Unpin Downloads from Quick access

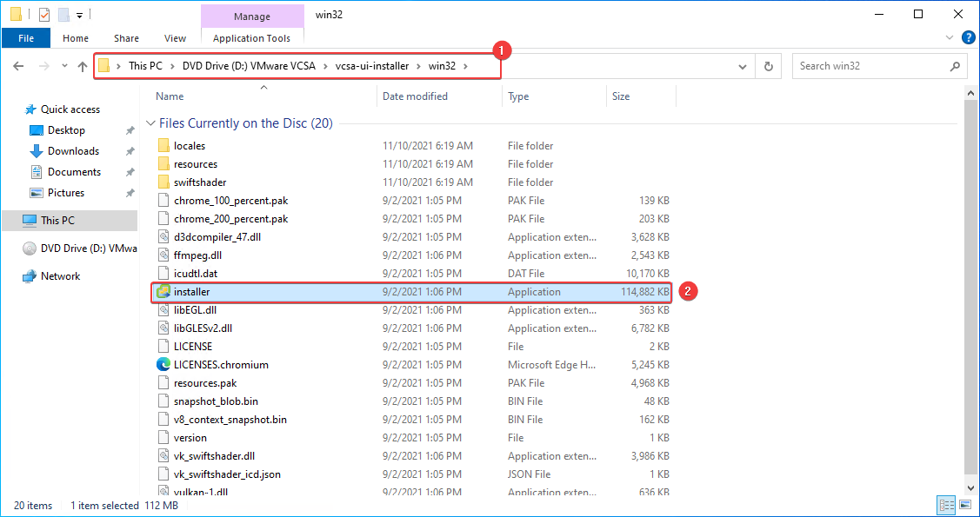coord(129,150)
